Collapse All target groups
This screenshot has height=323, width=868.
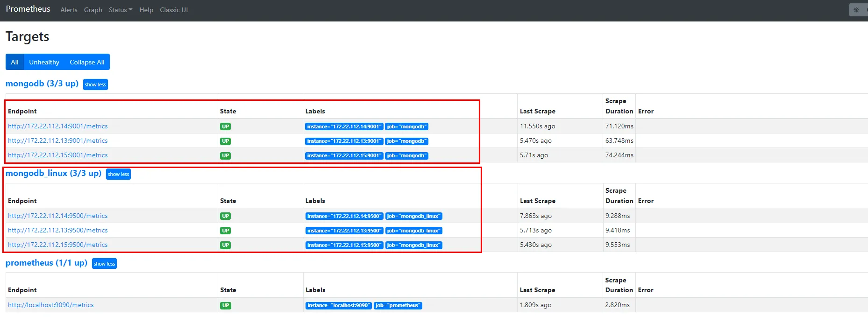pos(87,62)
